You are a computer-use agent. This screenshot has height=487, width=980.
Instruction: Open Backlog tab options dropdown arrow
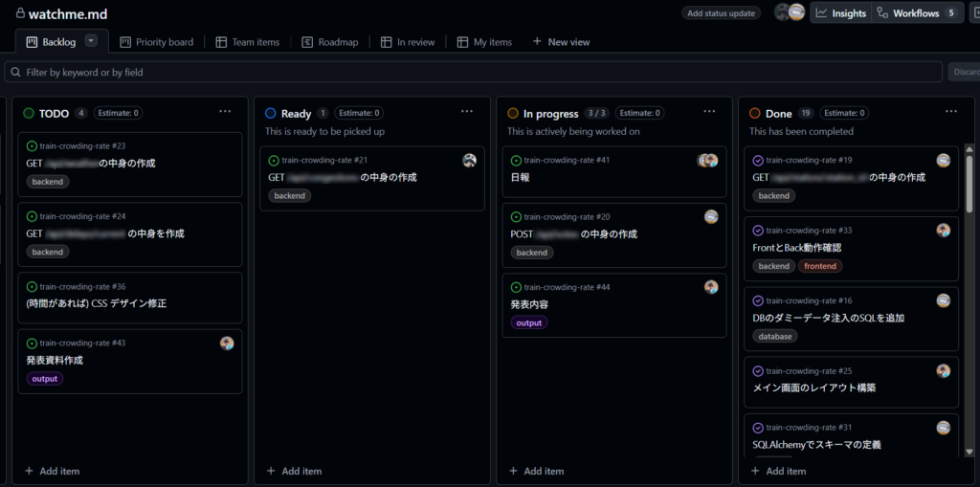pyautogui.click(x=91, y=41)
